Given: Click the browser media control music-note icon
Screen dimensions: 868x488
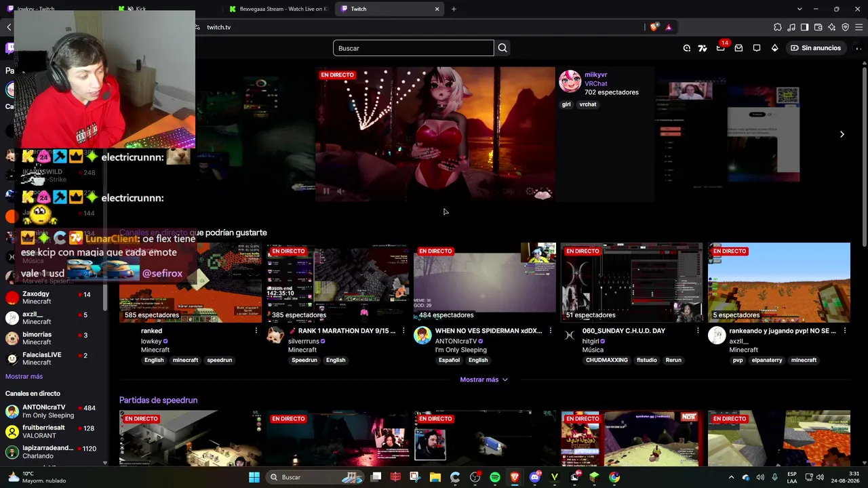Looking at the screenshot, I should (x=791, y=27).
